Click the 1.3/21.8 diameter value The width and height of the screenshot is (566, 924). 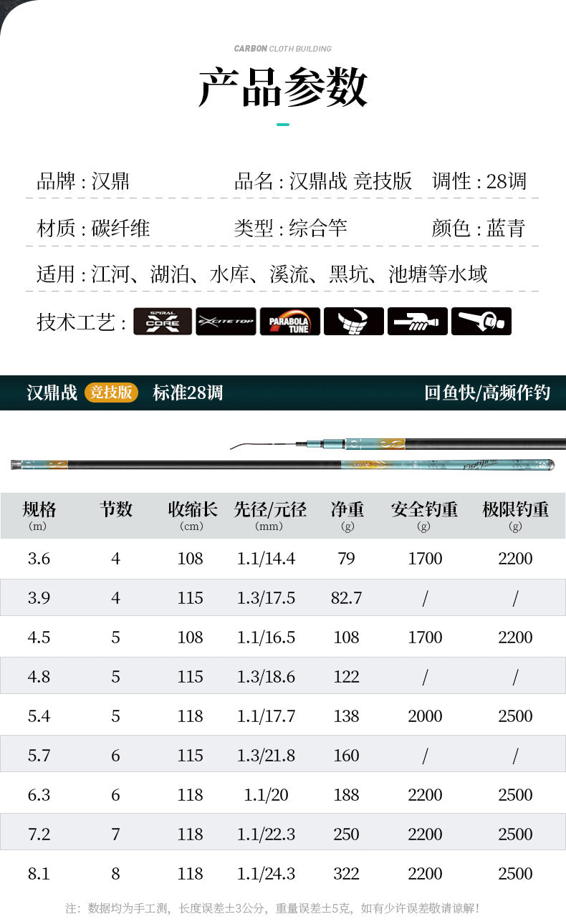[x=266, y=756]
